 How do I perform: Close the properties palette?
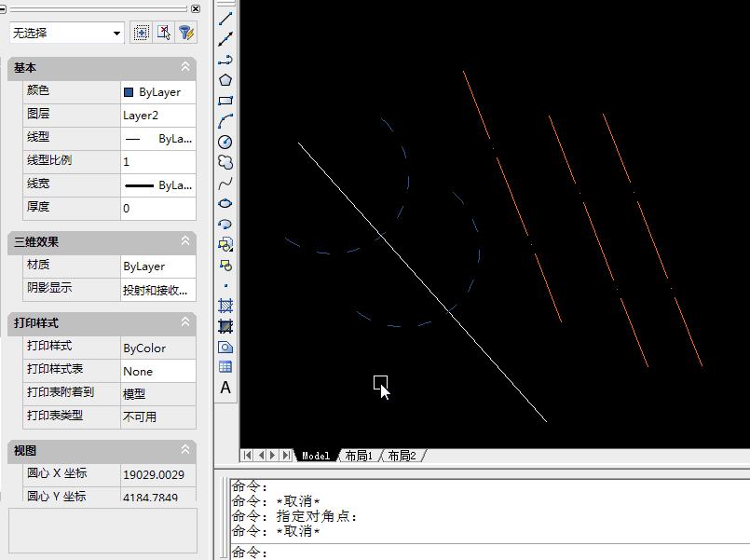pyautogui.click(x=195, y=8)
